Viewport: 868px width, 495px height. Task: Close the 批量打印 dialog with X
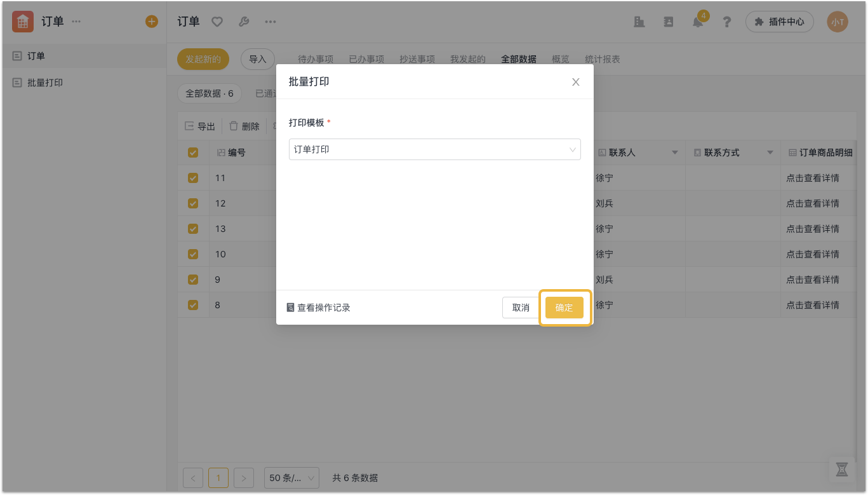576,82
